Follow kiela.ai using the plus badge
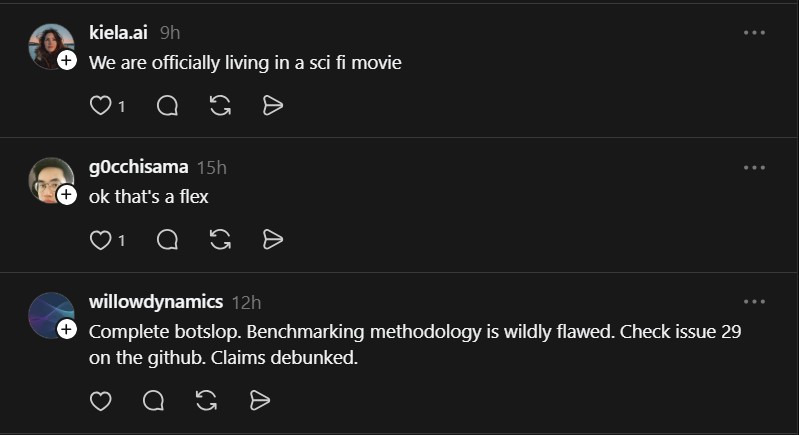The height and width of the screenshot is (435, 799). pyautogui.click(x=67, y=61)
